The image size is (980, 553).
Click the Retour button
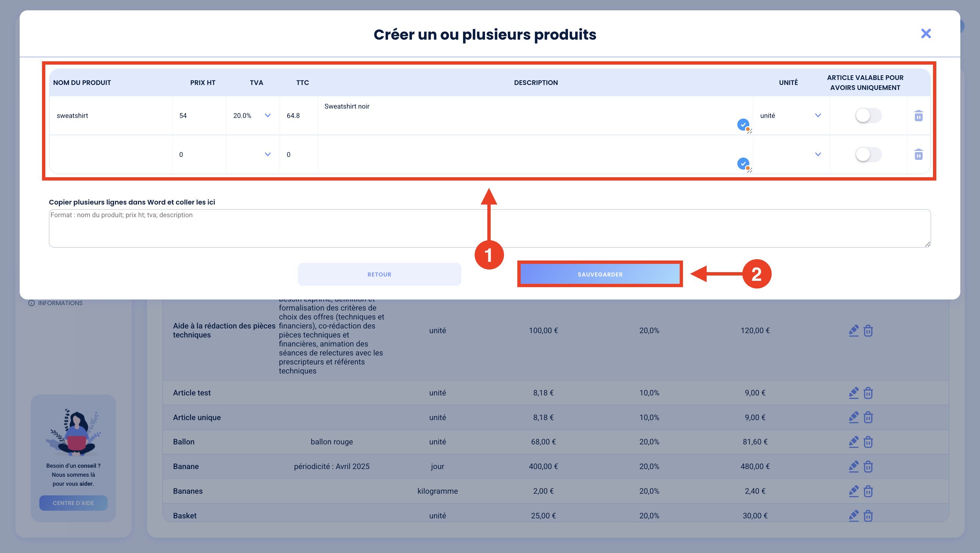tap(379, 274)
